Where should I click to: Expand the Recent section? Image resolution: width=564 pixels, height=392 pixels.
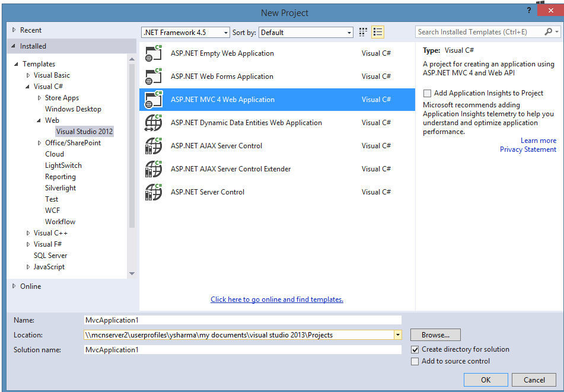pos(14,30)
